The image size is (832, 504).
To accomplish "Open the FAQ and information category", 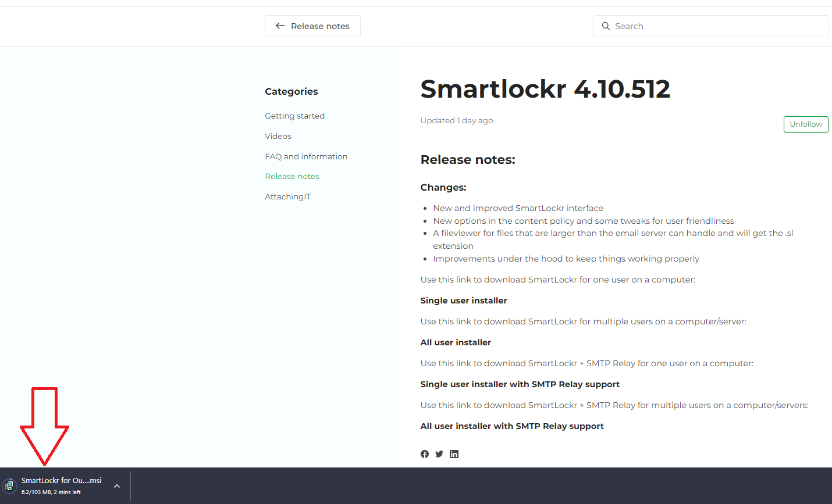I will (x=306, y=156).
